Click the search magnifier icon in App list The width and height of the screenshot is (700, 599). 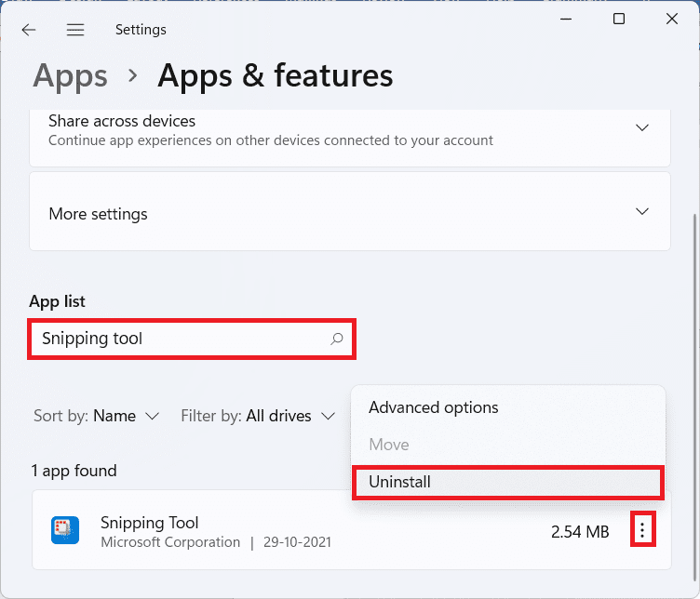pos(337,339)
